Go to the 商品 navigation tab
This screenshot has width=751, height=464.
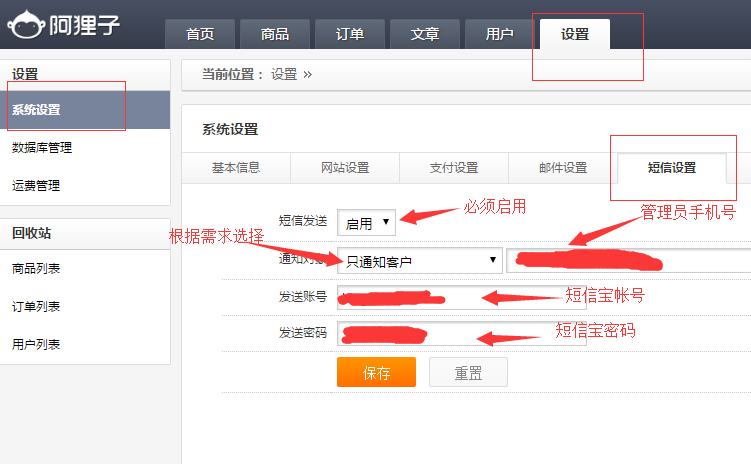click(x=275, y=34)
